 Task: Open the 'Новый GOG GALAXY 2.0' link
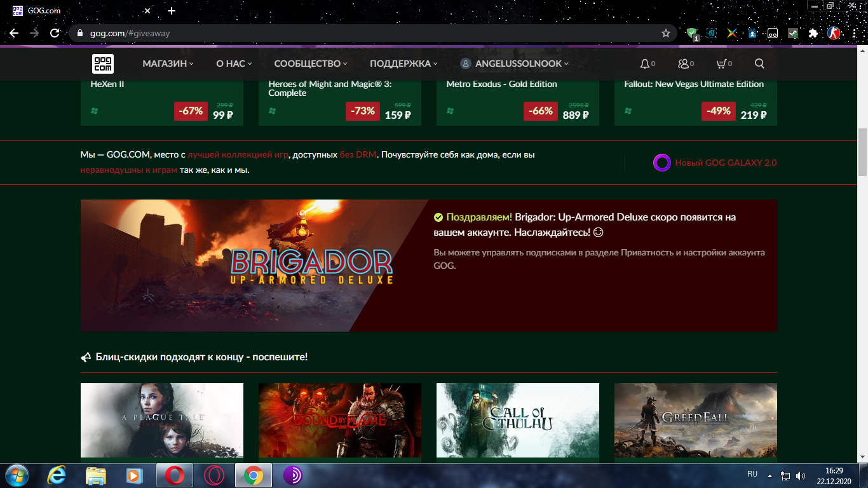[726, 163]
